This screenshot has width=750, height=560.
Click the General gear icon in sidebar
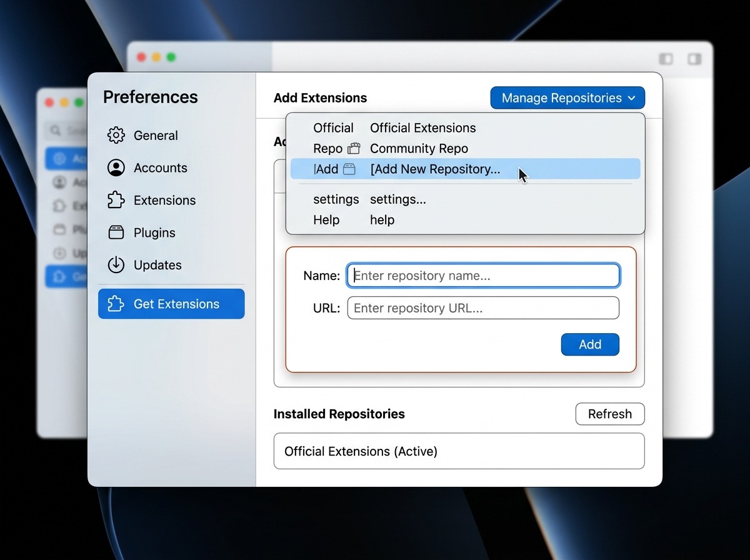point(116,135)
